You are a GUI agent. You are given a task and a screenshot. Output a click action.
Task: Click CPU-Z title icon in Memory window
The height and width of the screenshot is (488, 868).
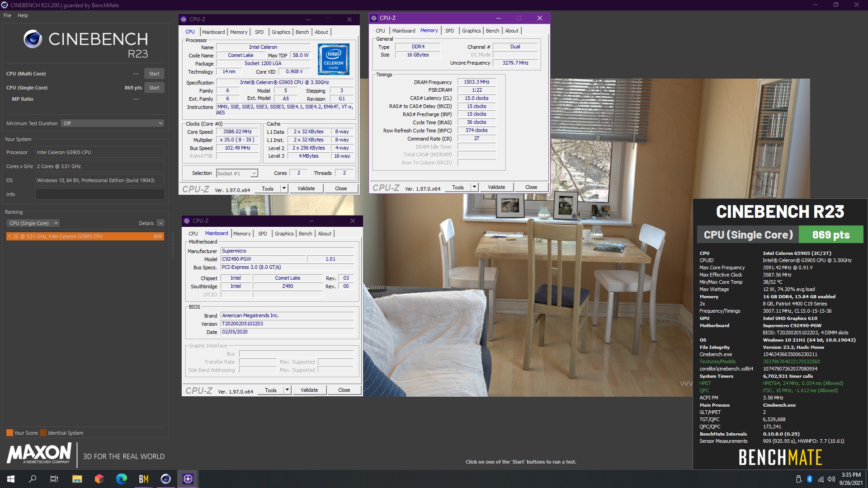pos(374,18)
